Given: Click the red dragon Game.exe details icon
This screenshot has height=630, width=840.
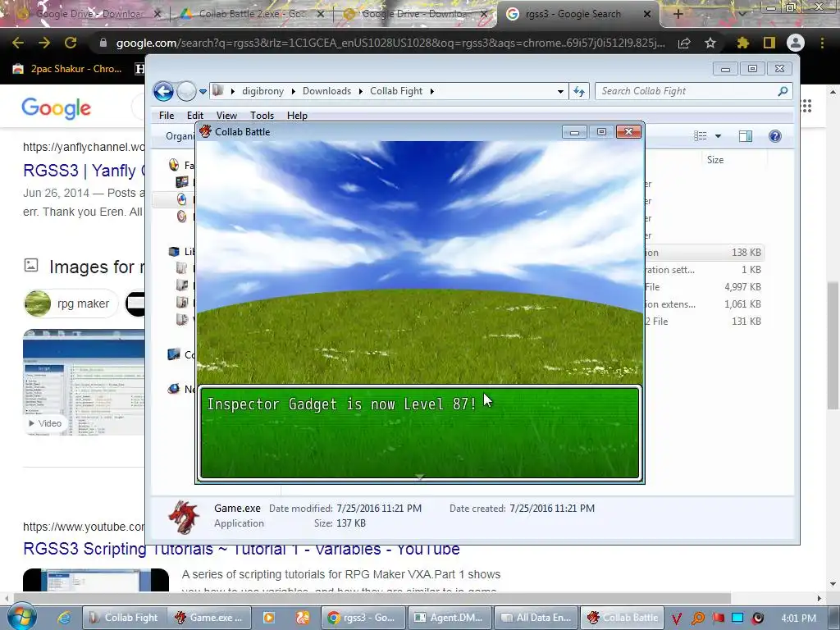Looking at the screenshot, I should 184,517.
